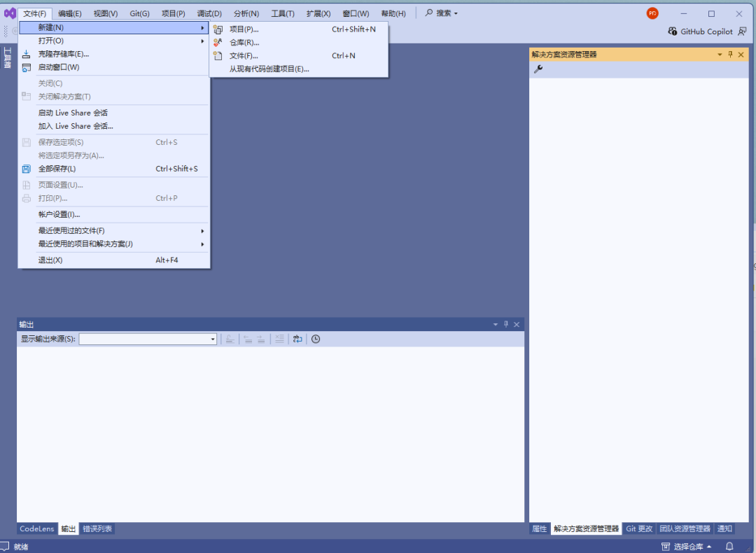Choose 项目(P)... in the New submenu
The image size is (756, 553).
[299, 29]
